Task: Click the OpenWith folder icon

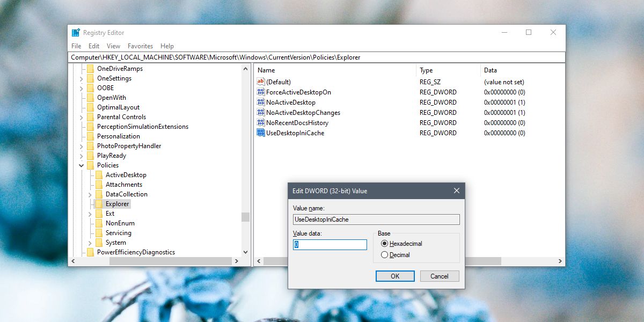Action: pos(90,98)
